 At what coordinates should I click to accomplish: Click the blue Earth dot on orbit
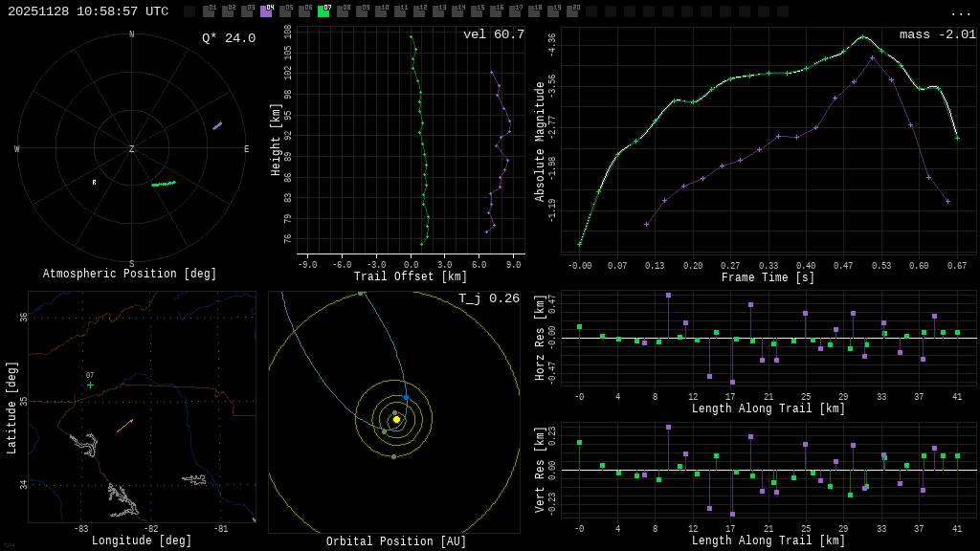[x=406, y=397]
